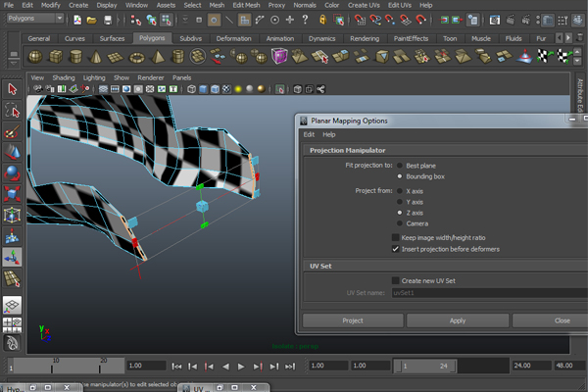Viewport: 588px width, 392px height.
Task: Create a polygon pyramid from shelf
Action: (x=158, y=57)
